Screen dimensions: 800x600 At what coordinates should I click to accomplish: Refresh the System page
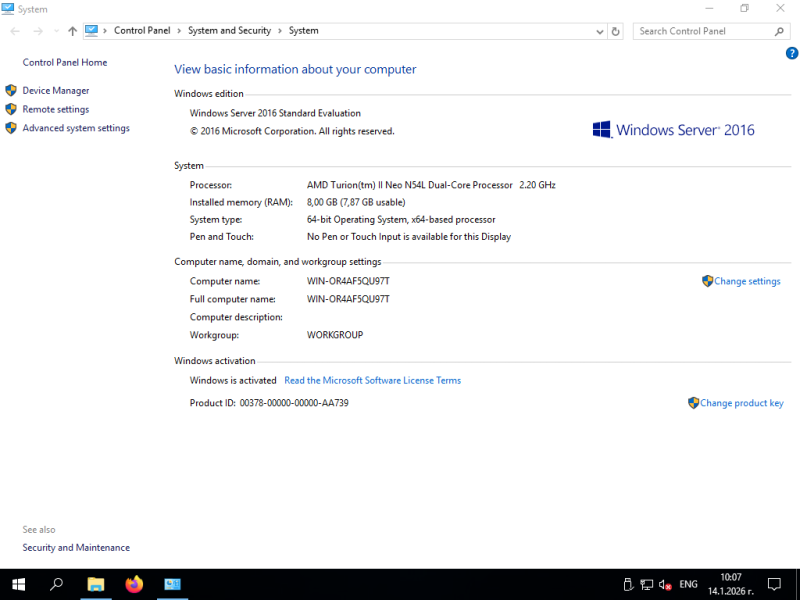[x=615, y=31]
